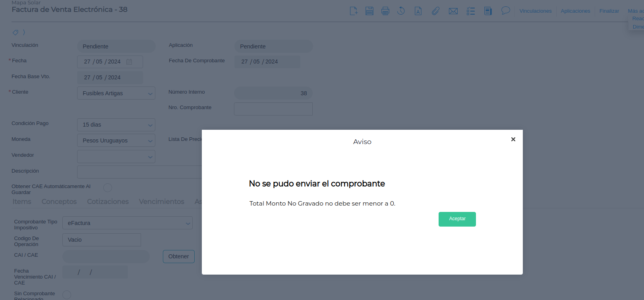Viewport: 644px width, 300px height.
Task: Expand the Moneda dropdown showing Pesos Uruguayos
Action: coord(116,140)
